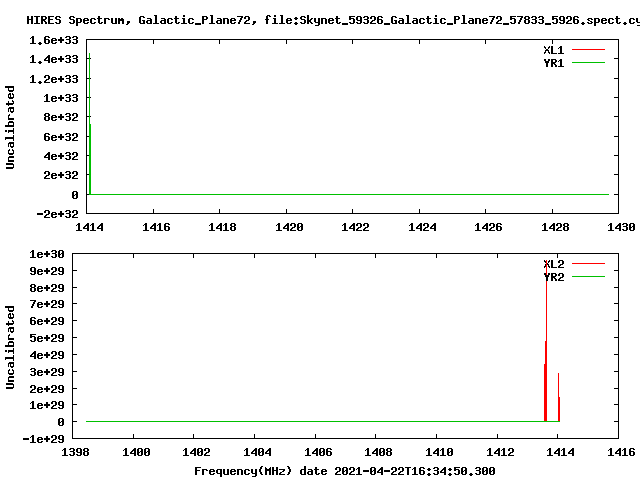Click the 1398 x-axis label
Screen dimensions: 640x480
[x=75, y=452]
